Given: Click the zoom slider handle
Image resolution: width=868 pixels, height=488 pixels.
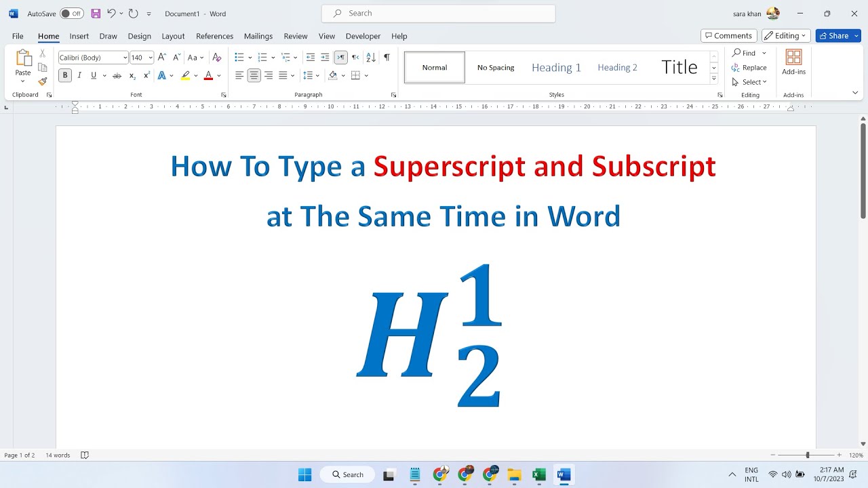Looking at the screenshot, I should [807, 455].
